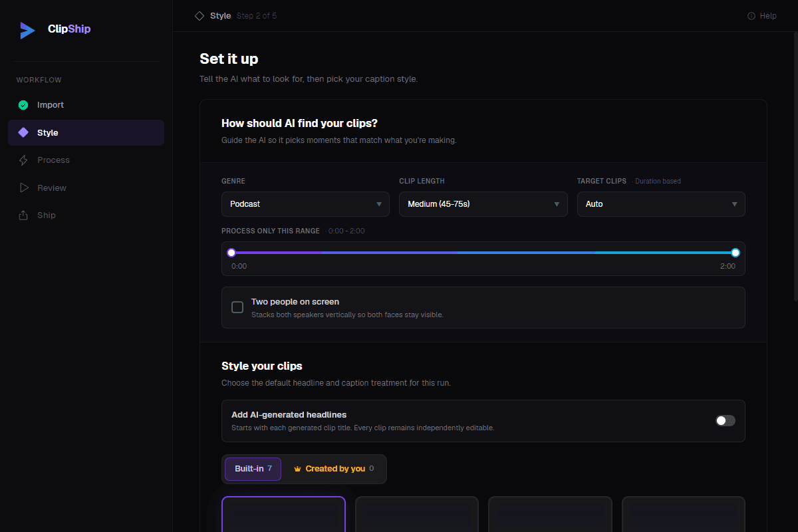Click the How should AI find your clips heading
This screenshot has height=532, width=798.
[x=300, y=123]
